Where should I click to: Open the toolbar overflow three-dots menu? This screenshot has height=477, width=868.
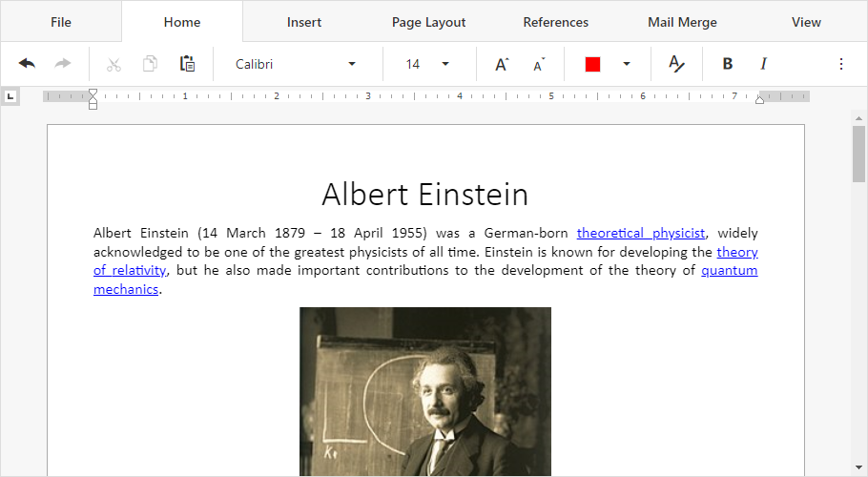[x=840, y=64]
